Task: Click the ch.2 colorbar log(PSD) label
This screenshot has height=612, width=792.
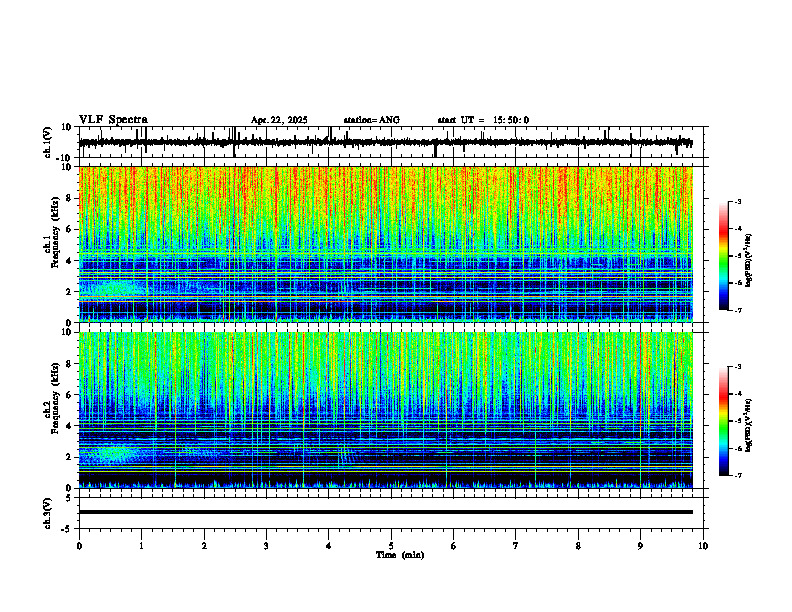Action: 749,425
